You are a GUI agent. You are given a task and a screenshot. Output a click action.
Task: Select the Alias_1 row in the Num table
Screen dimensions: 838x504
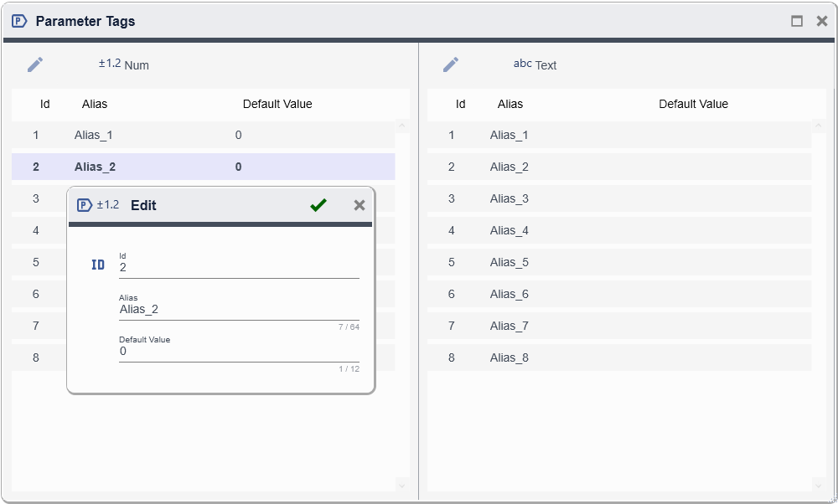pos(203,135)
